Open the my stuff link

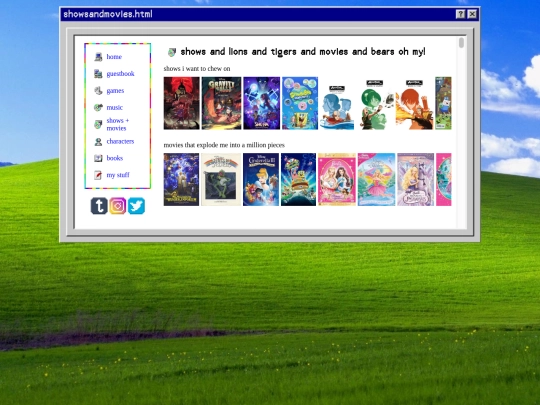[118, 175]
